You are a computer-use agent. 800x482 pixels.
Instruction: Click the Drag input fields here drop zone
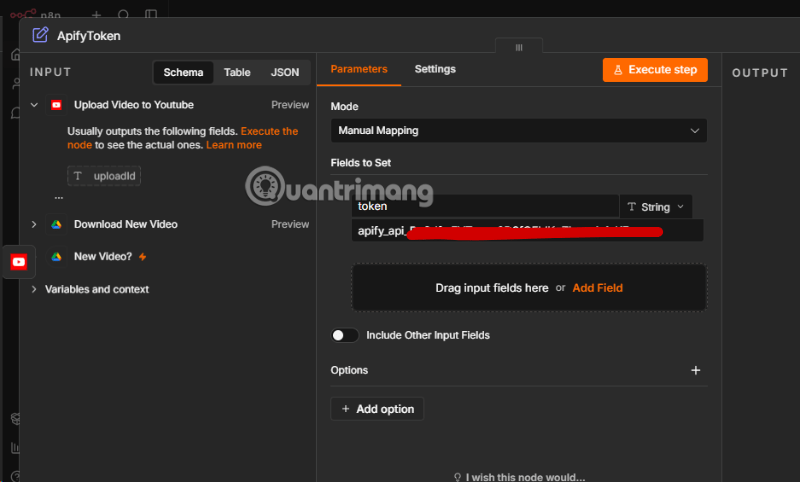(529, 288)
